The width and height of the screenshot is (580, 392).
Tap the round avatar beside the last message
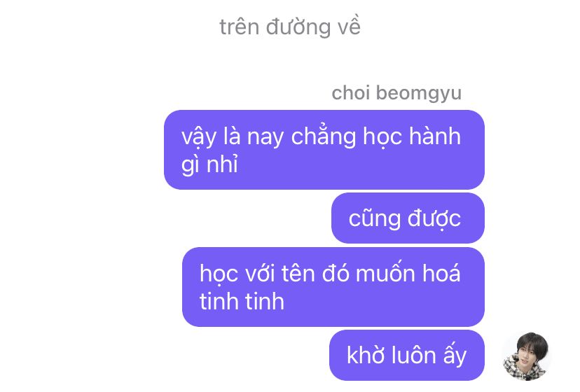[526, 356]
